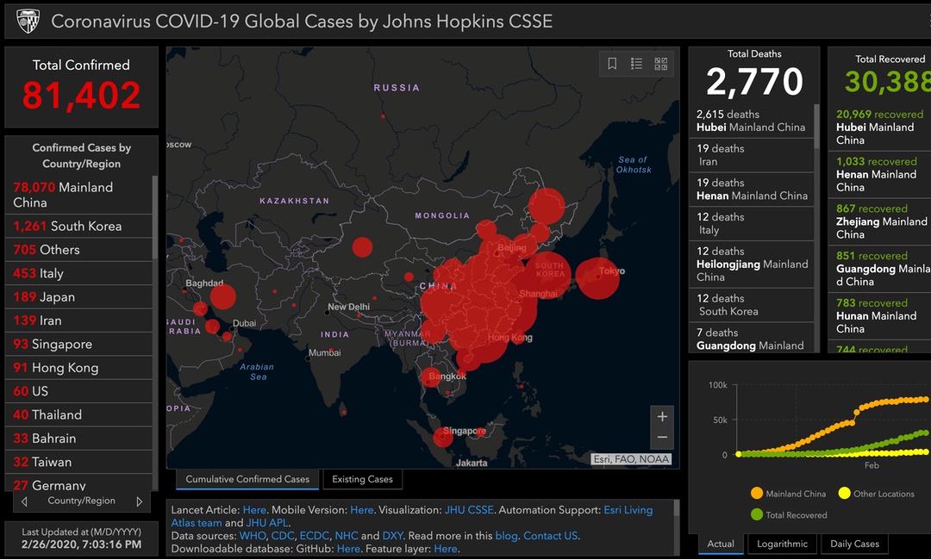931x560 pixels.
Task: Open the CDC data source link
Action: (283, 536)
